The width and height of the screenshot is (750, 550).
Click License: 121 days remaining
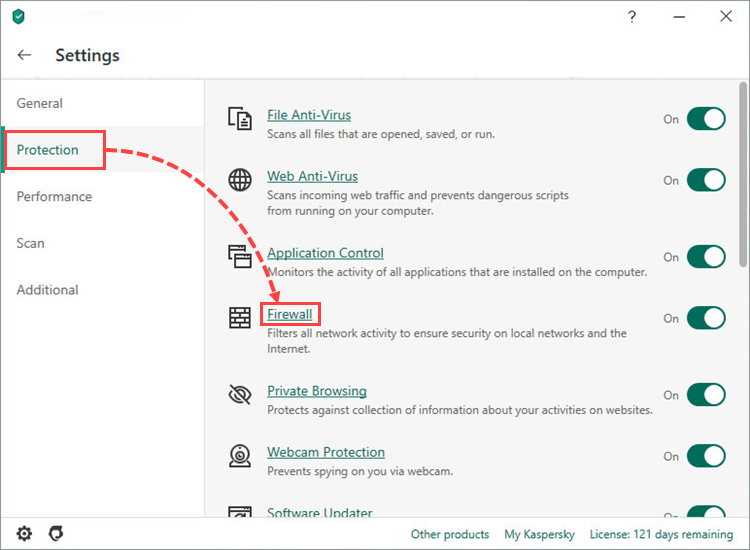click(x=661, y=534)
